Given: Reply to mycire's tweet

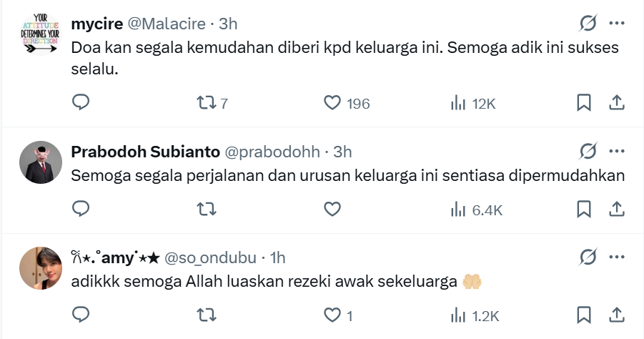Looking at the screenshot, I should point(81,103).
